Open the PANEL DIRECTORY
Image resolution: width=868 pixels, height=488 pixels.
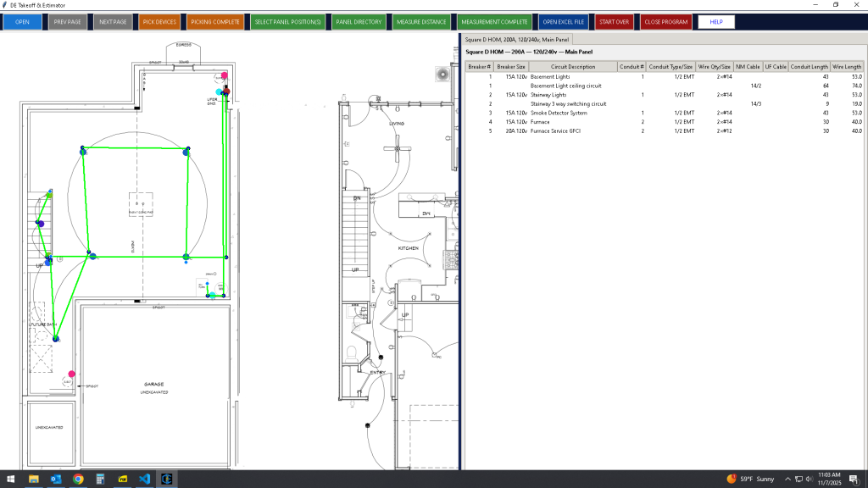tap(359, 21)
